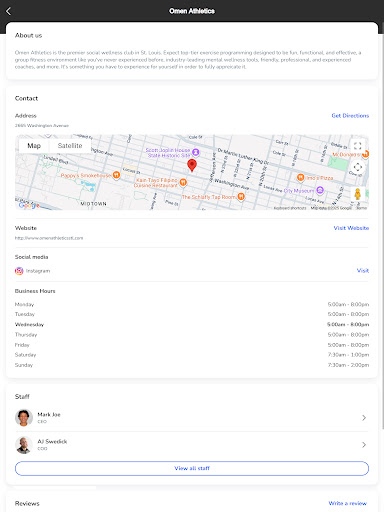Click the Street View pegman icon
This screenshot has height=512, width=384.
(357, 194)
